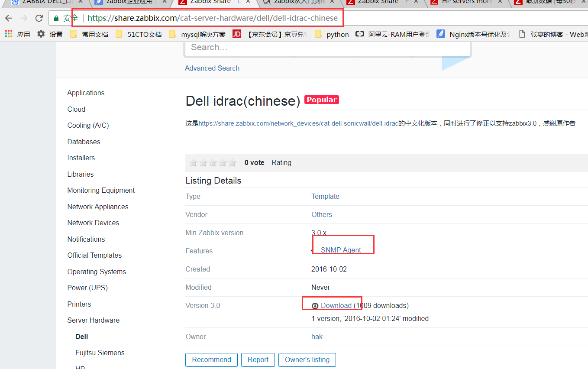Select the Notifications category

(x=86, y=239)
